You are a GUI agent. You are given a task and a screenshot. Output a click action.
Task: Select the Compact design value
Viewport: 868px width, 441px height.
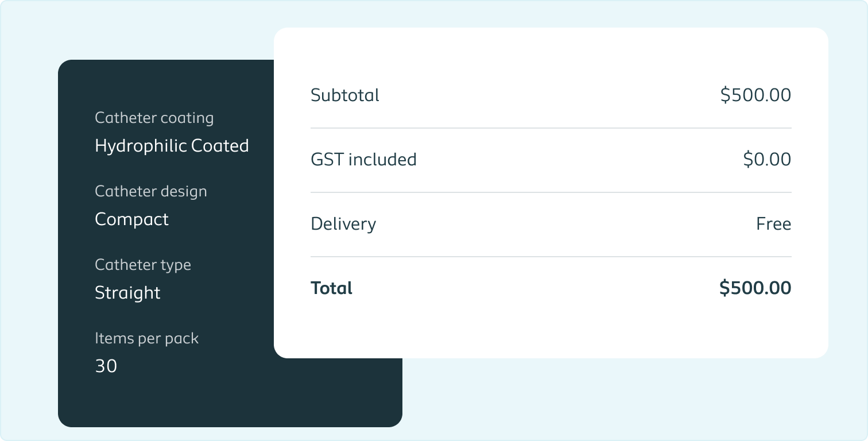[x=131, y=219]
